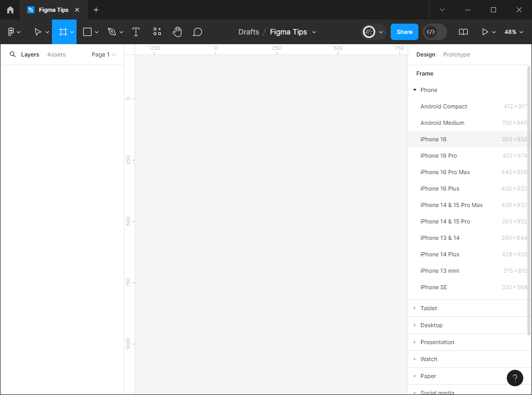Open the 48% zoom dropdown
The image size is (532, 395).
[x=513, y=32]
